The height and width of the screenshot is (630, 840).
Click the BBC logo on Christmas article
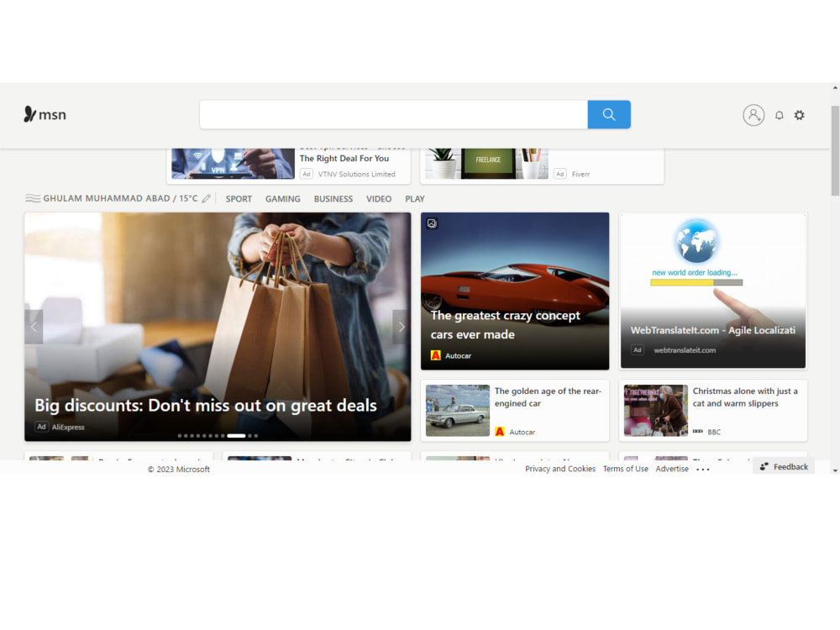click(697, 431)
